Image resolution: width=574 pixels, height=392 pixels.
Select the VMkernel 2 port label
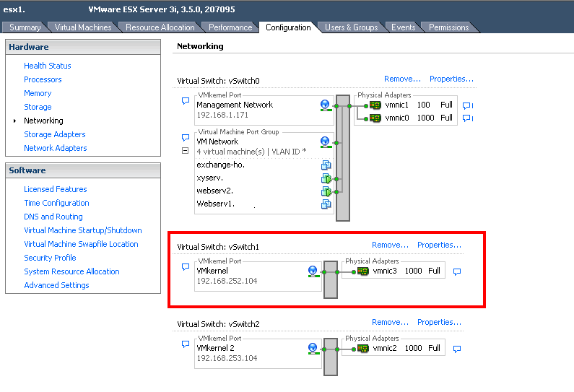pyautogui.click(x=216, y=348)
